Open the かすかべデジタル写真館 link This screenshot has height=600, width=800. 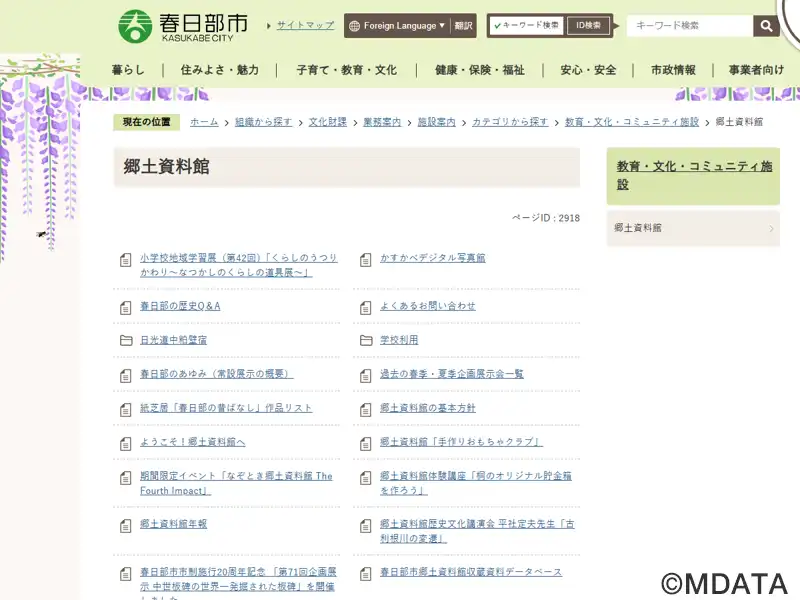click(433, 258)
